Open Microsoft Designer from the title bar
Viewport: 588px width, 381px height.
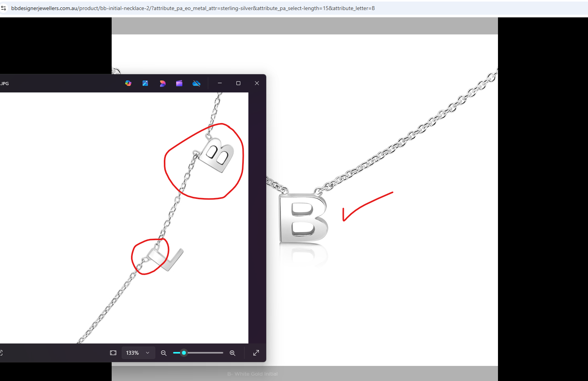pyautogui.click(x=163, y=83)
